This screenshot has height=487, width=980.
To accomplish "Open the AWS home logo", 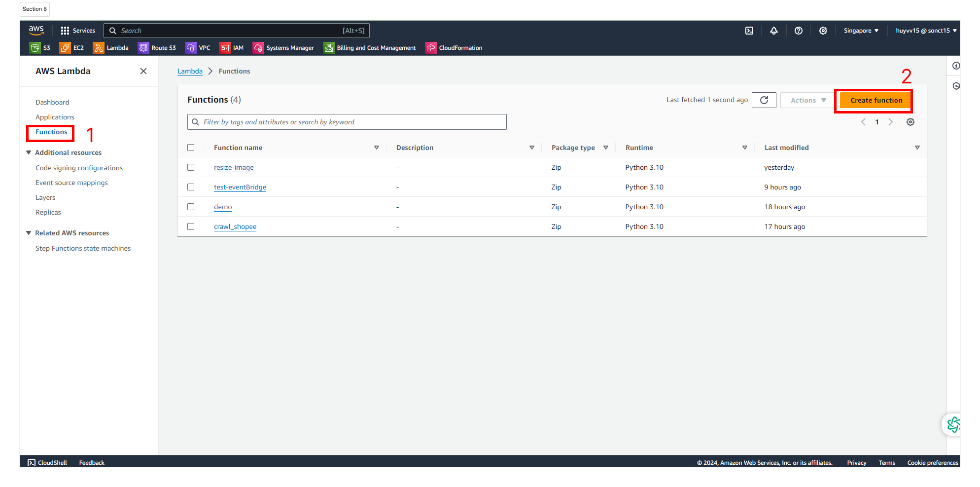I will pos(36,30).
